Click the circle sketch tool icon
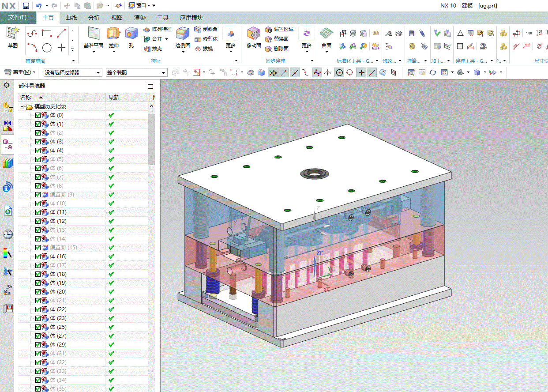Viewport: 548px width, 392px height. [47, 48]
